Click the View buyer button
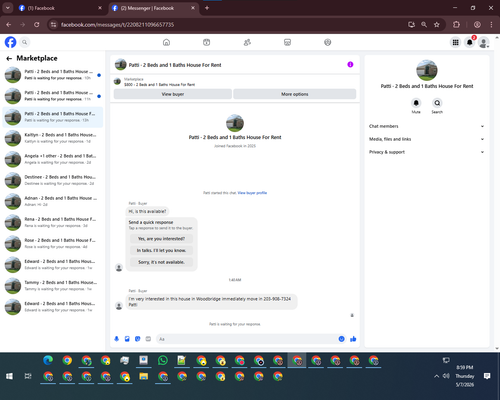This screenshot has height=400, width=500. pyautogui.click(x=173, y=94)
